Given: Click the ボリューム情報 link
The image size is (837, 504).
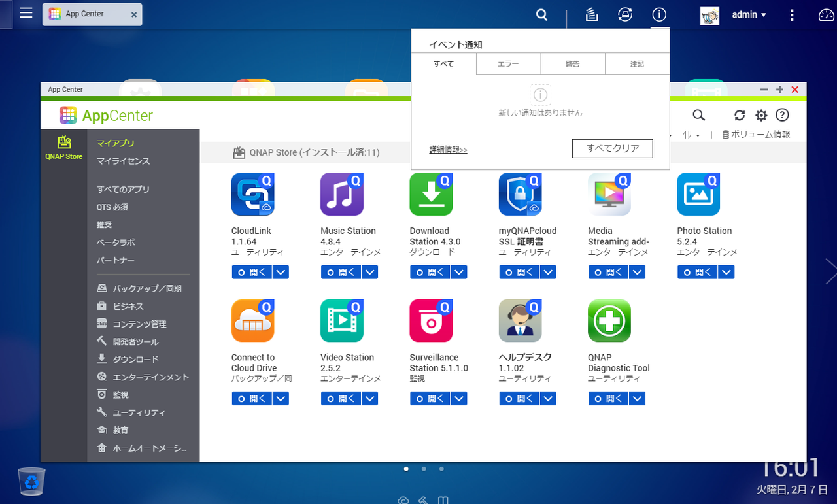Looking at the screenshot, I should (756, 135).
